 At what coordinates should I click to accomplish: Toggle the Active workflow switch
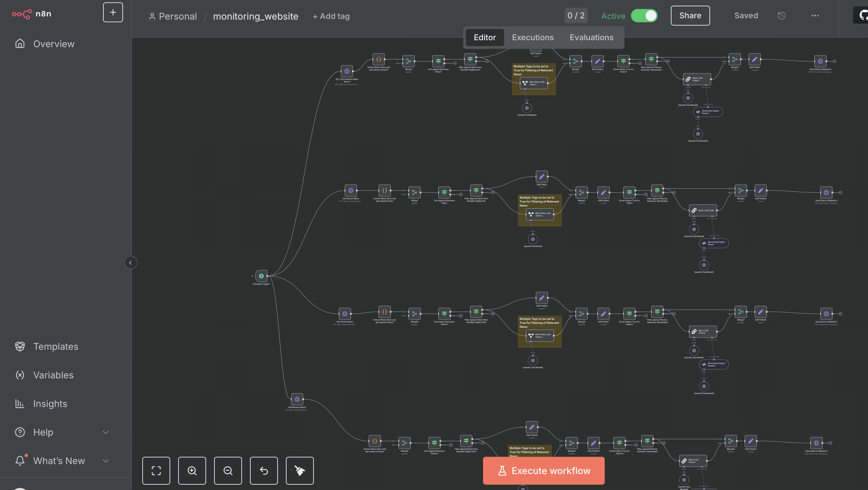click(x=644, y=16)
